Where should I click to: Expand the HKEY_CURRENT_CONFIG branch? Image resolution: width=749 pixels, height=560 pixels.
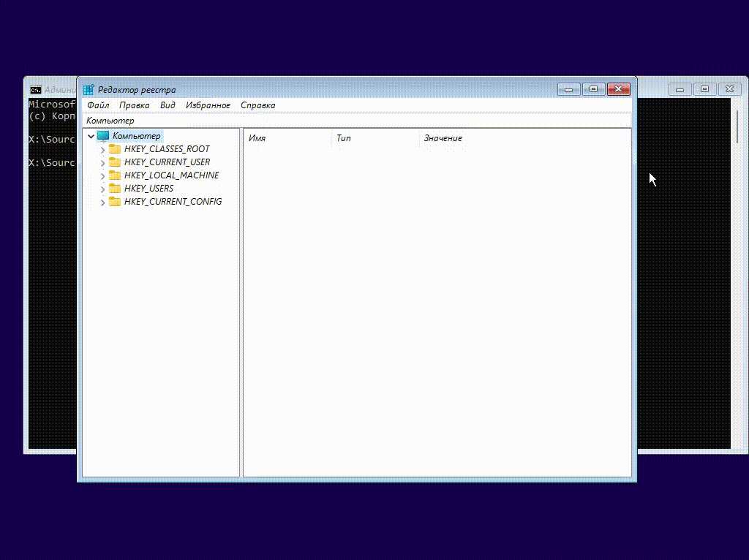pos(102,203)
